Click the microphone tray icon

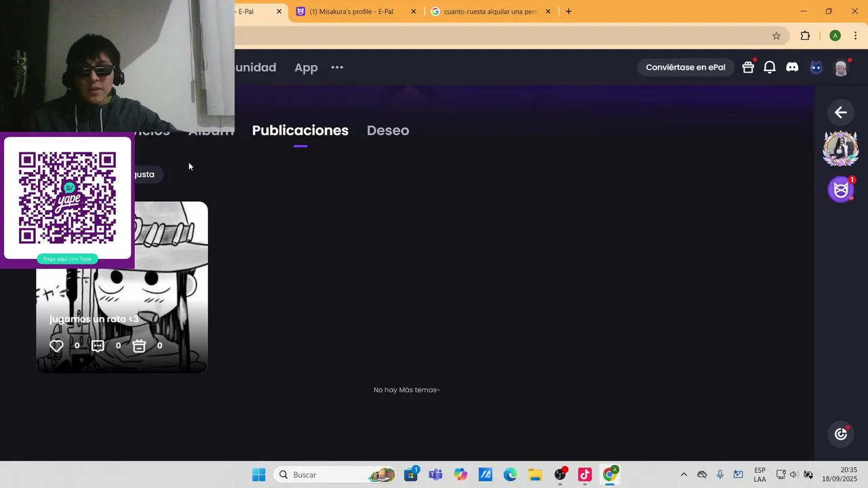coord(720,474)
